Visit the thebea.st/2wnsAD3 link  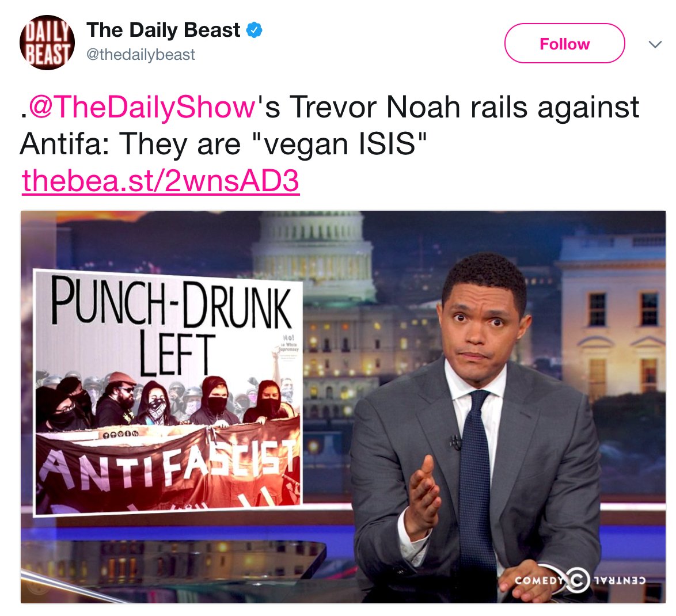click(x=161, y=181)
